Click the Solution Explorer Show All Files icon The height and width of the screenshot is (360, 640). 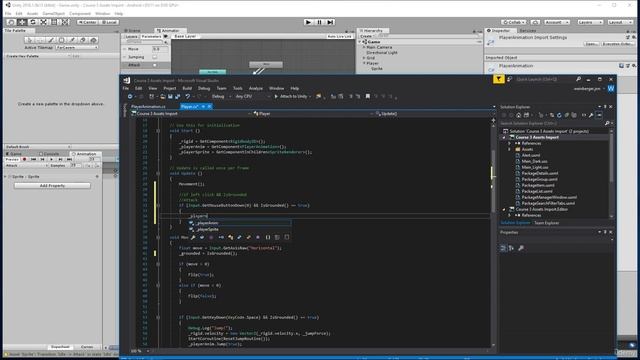[x=574, y=115]
